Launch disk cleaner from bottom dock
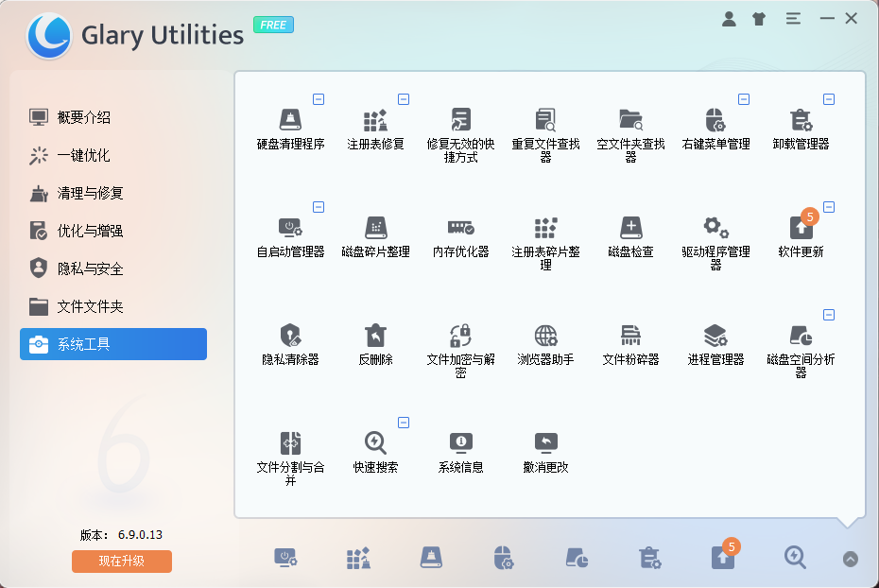 click(431, 558)
